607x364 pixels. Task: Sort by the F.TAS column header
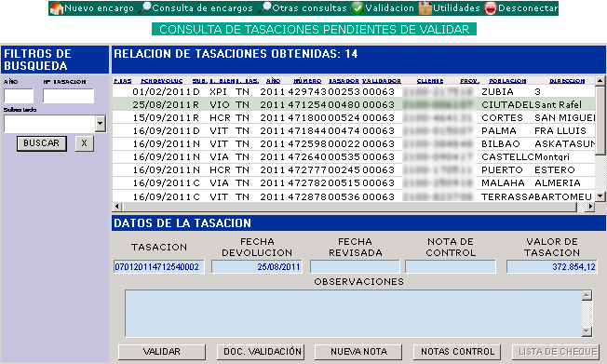(x=123, y=81)
